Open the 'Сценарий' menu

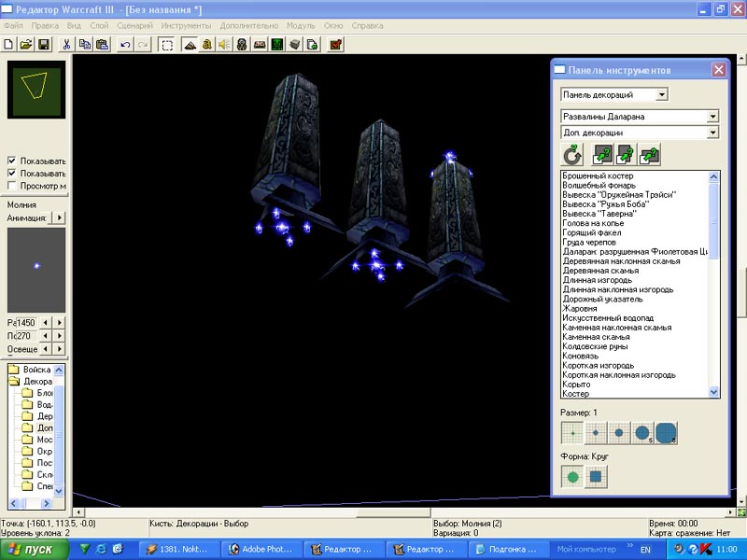click(134, 25)
